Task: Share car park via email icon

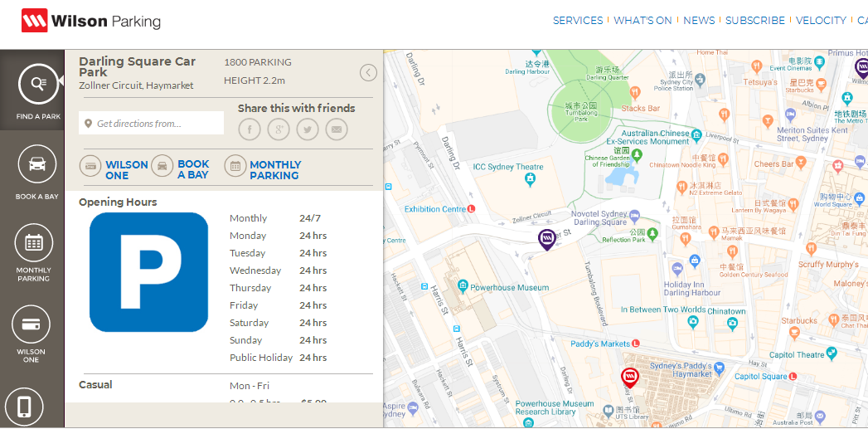Action: [337, 129]
